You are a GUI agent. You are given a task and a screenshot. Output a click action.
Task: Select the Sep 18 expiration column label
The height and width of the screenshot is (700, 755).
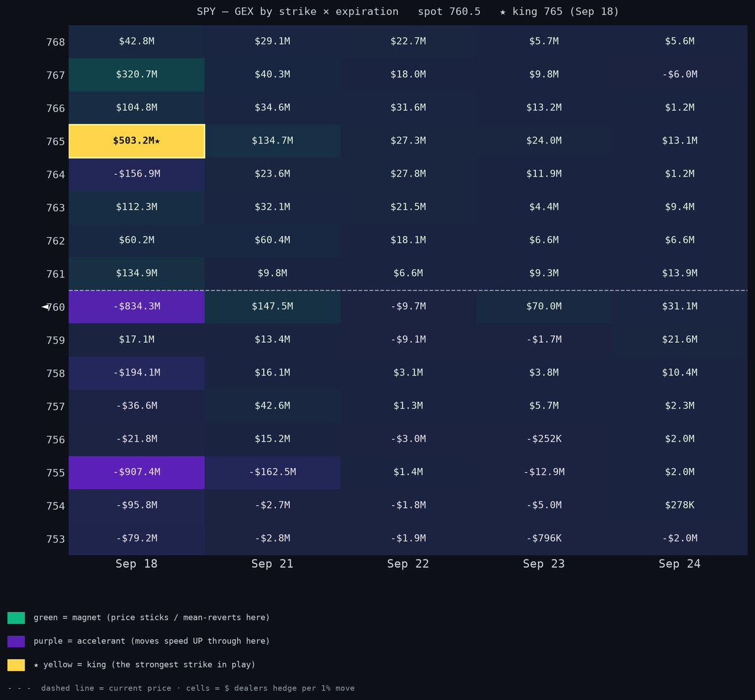(137, 564)
